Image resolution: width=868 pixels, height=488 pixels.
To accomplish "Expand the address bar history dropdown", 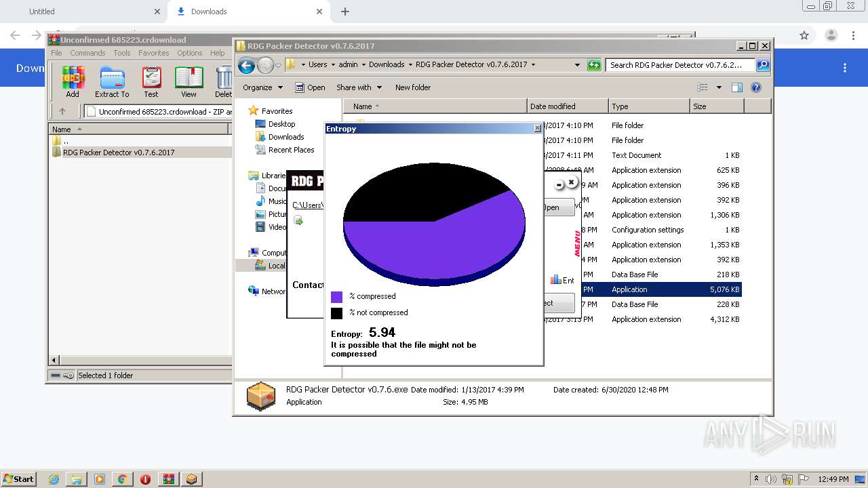I will tap(577, 65).
